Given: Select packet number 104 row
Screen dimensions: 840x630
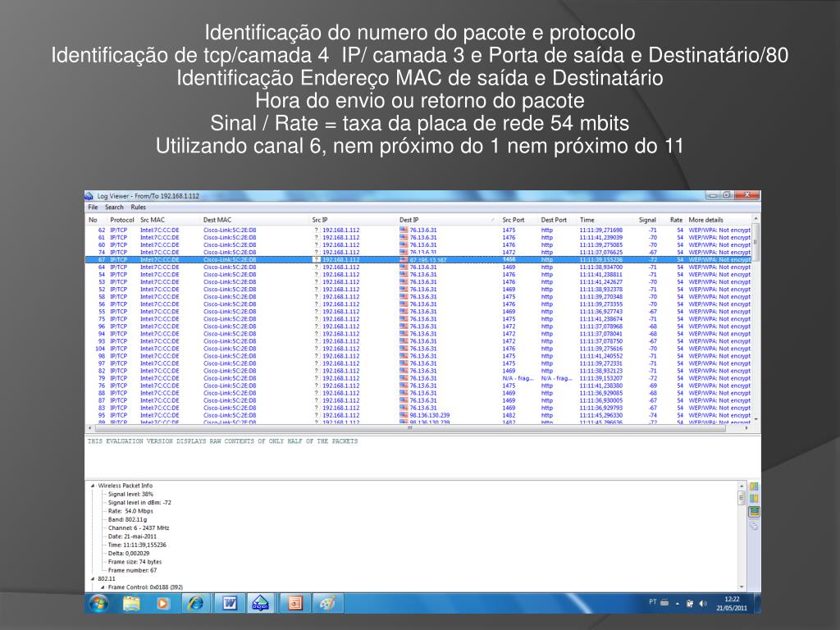Looking at the screenshot, I should (418, 348).
